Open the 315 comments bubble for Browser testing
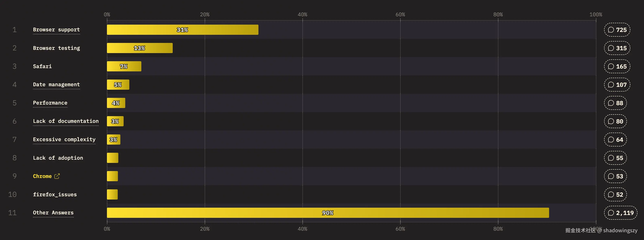This screenshot has width=644, height=240. coord(617,48)
